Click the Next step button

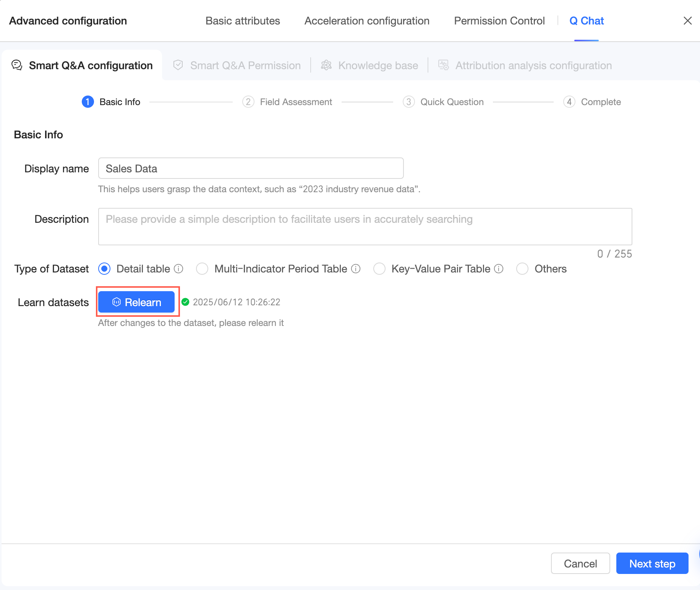point(652,564)
